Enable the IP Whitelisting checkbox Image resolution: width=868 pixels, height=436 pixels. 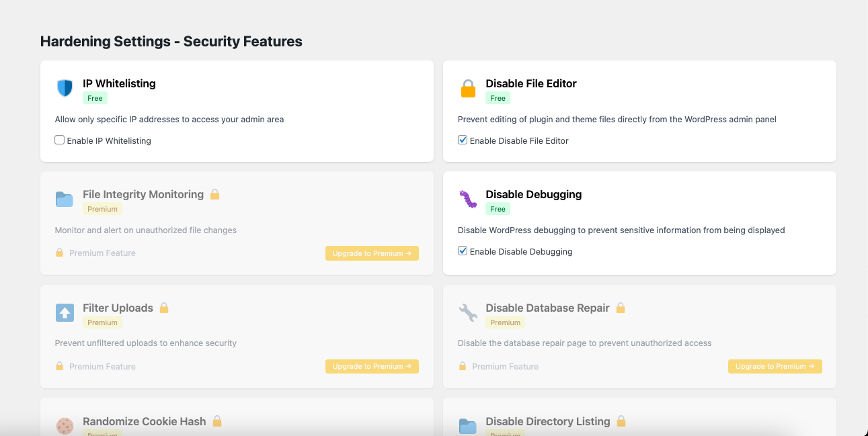coord(60,140)
